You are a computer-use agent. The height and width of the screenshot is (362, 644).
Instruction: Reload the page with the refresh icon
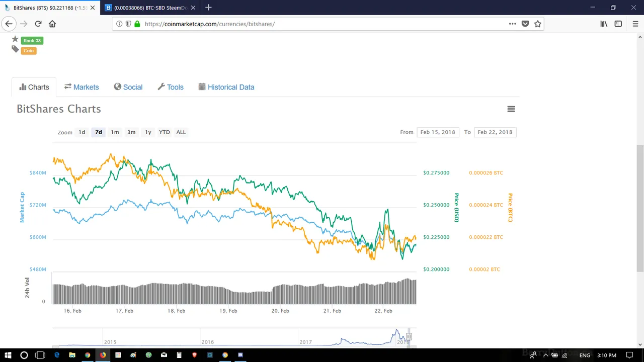pos(38,24)
